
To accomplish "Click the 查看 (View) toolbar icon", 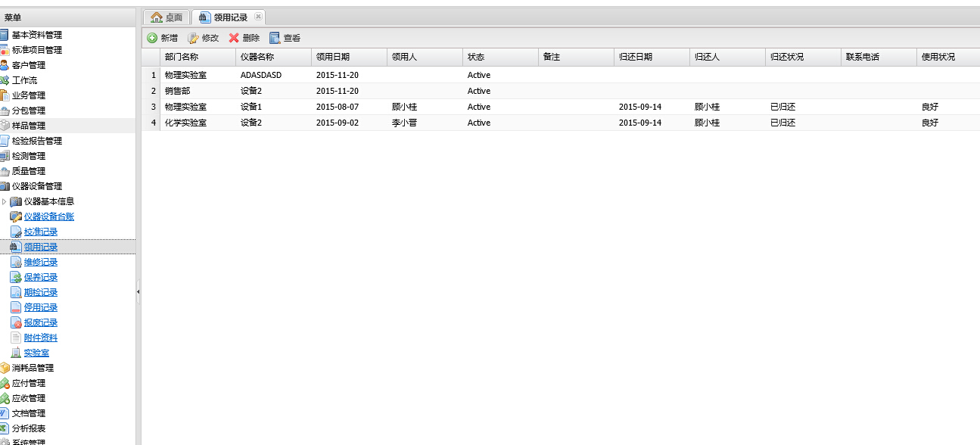I will (275, 38).
